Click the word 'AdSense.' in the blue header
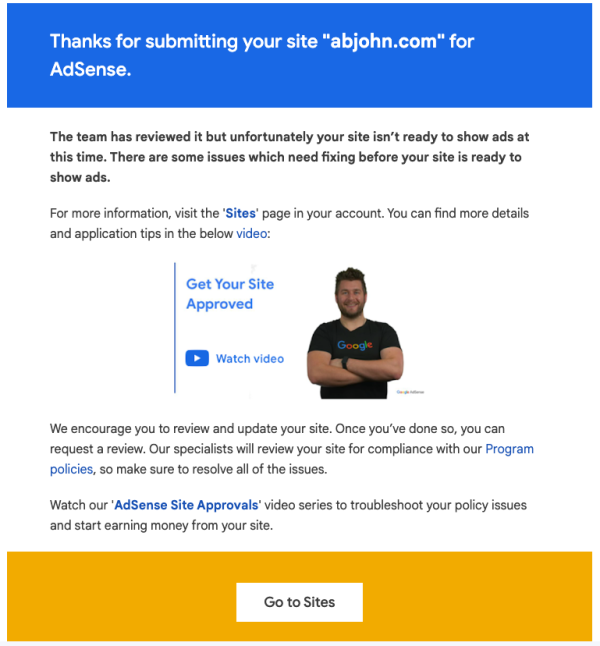The width and height of the screenshot is (600, 646). pos(90,72)
